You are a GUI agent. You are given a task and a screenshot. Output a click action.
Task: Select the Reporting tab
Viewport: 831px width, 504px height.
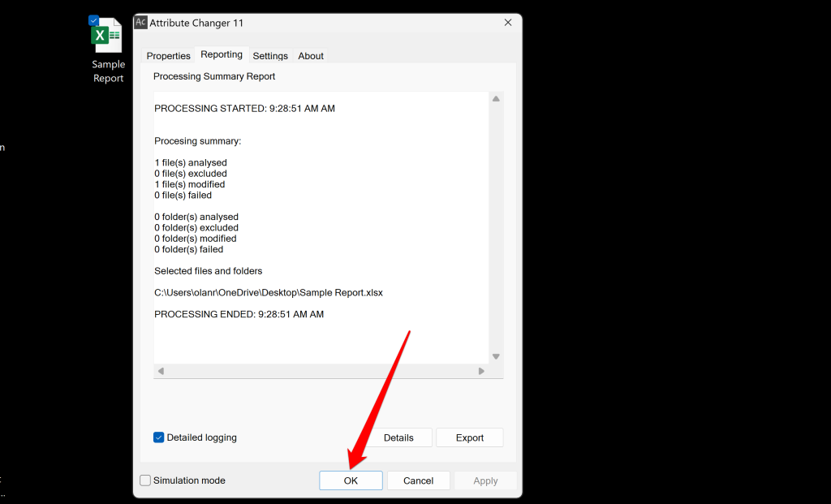222,54
